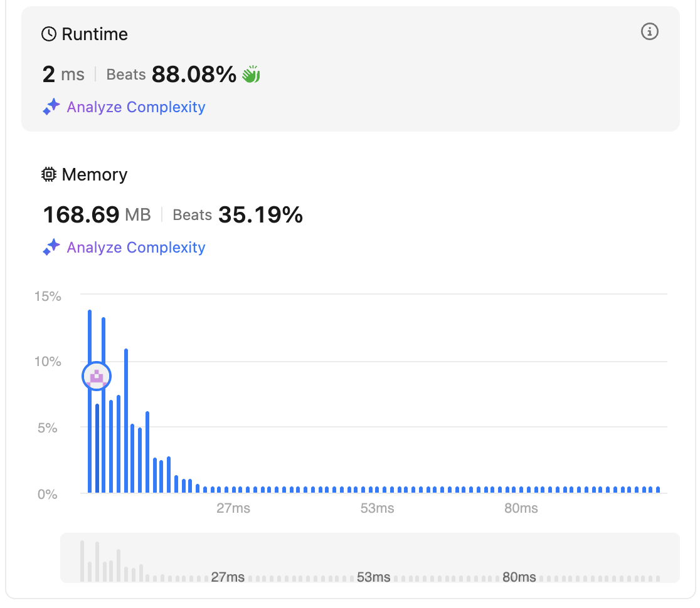Click the clapping hands emoji
The image size is (700, 608).
[251, 75]
